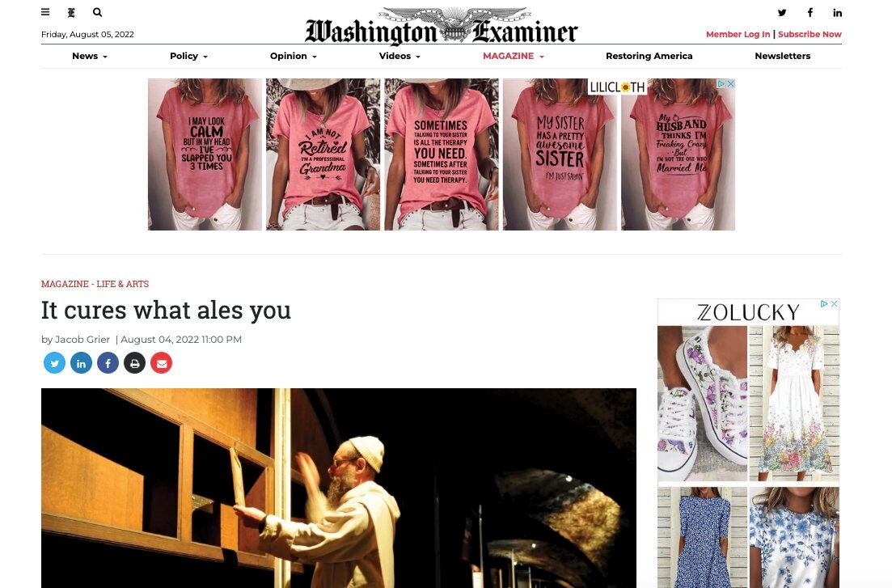Expand the Opinion dropdown menu
The image size is (892, 588).
coord(294,56)
